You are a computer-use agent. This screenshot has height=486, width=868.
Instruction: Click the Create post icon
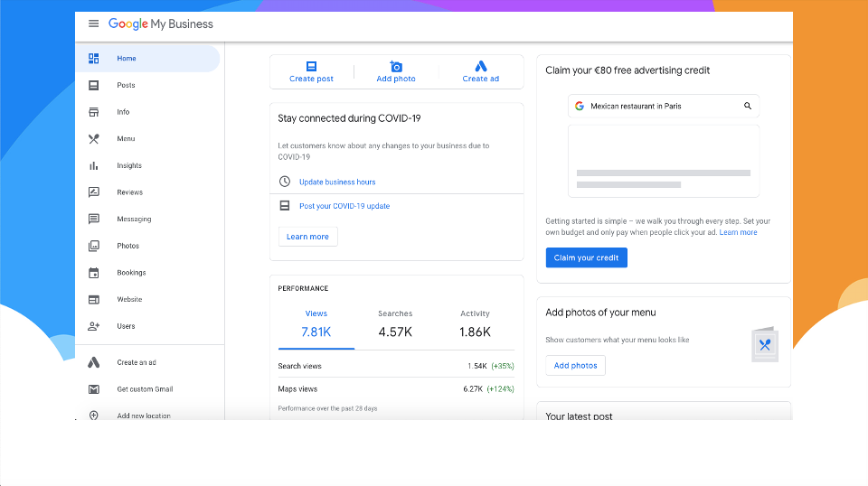click(312, 66)
